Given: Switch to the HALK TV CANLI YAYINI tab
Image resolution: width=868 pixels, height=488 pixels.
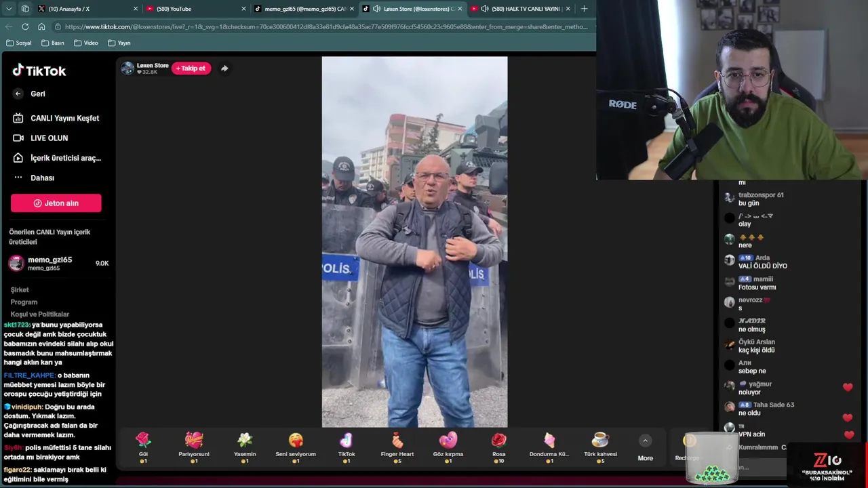Looking at the screenshot, I should pos(521,9).
